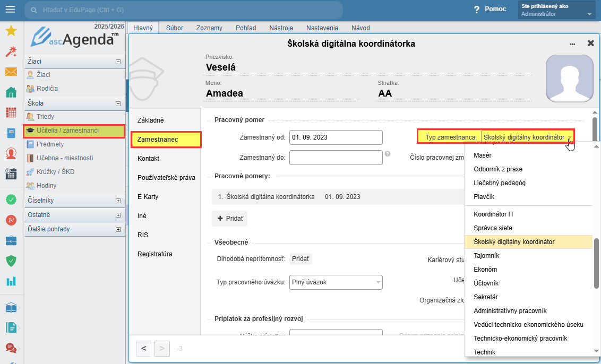The image size is (601, 364).
Task: Open the bar chart statistics icon
Action: coord(11,281)
